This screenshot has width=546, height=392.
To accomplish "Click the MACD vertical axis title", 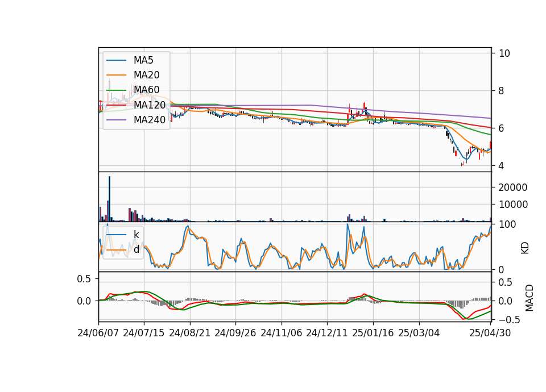I will (530, 298).
